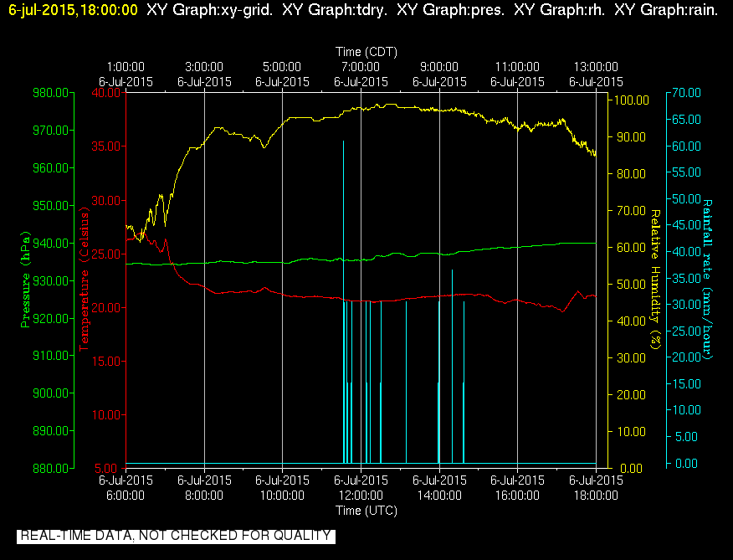This screenshot has width=733, height=560.
Task: Click the 'REAL-TIME DATA, NOT CHECKED FOR QUALITY' banner
Action: (x=177, y=536)
